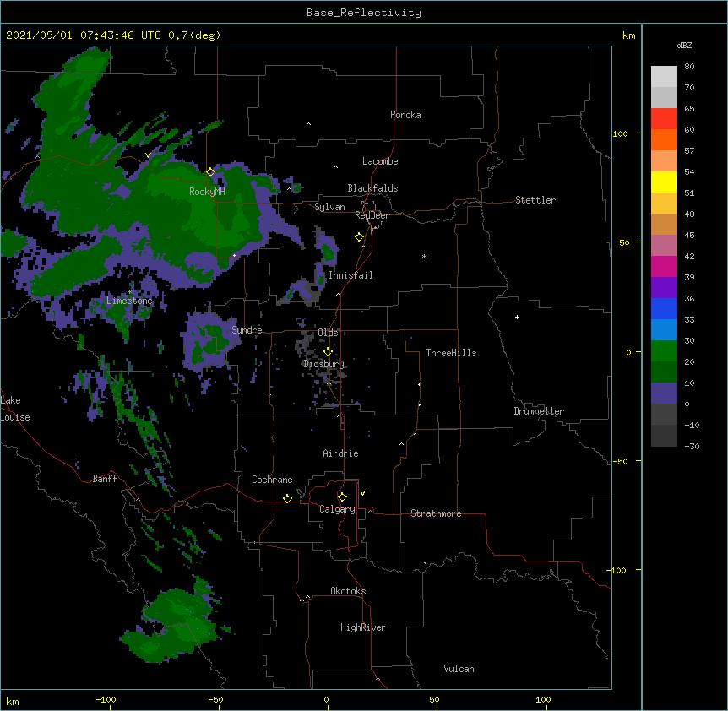728x711 pixels.
Task: Click the white plus marker west of Drumheller
Action: pos(517,317)
